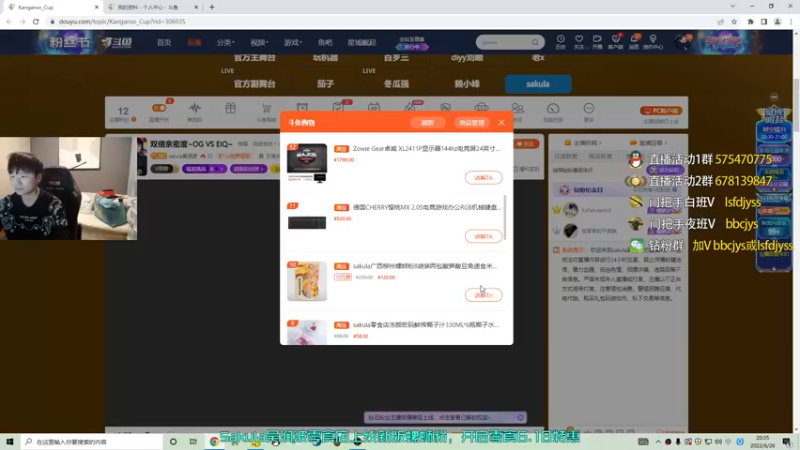Click 讲解TA for sakula 螺蛳粉 product
This screenshot has width=800, height=450.
coord(483,295)
